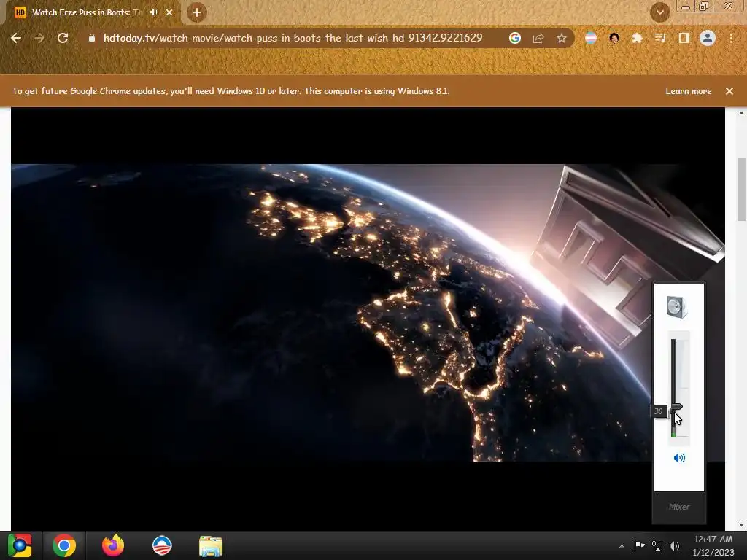This screenshot has width=747, height=560.
Task: Click the hdtoday.tv address bar URL
Action: coord(293,38)
